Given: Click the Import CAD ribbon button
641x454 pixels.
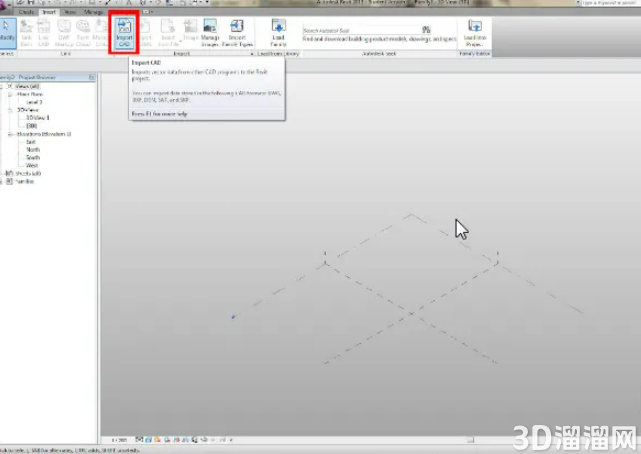Looking at the screenshot, I should tap(124, 33).
